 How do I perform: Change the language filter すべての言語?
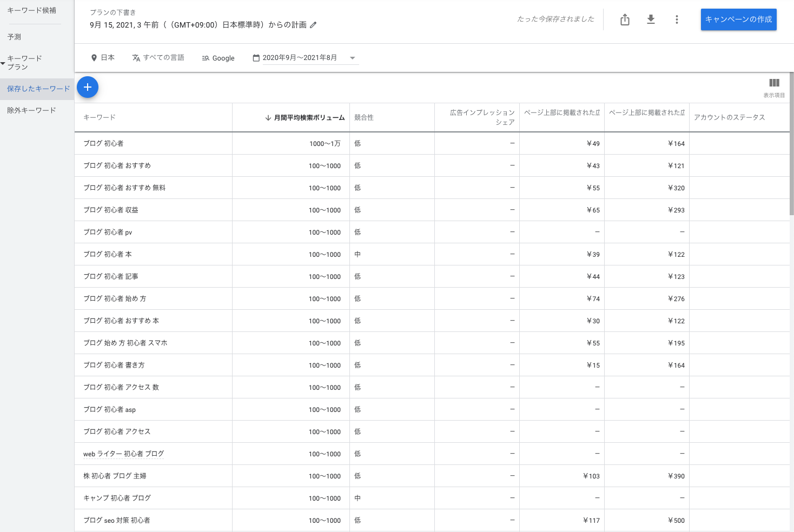(x=164, y=58)
